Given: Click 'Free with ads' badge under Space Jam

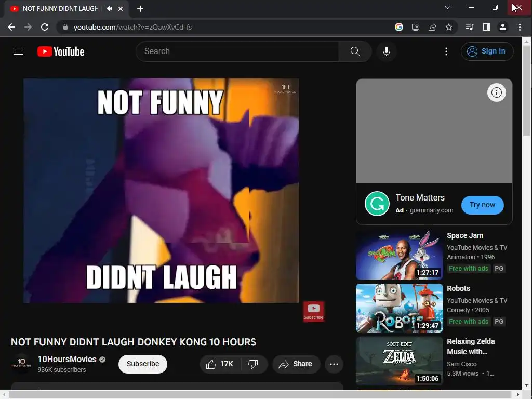Looking at the screenshot, I should click(x=469, y=269).
